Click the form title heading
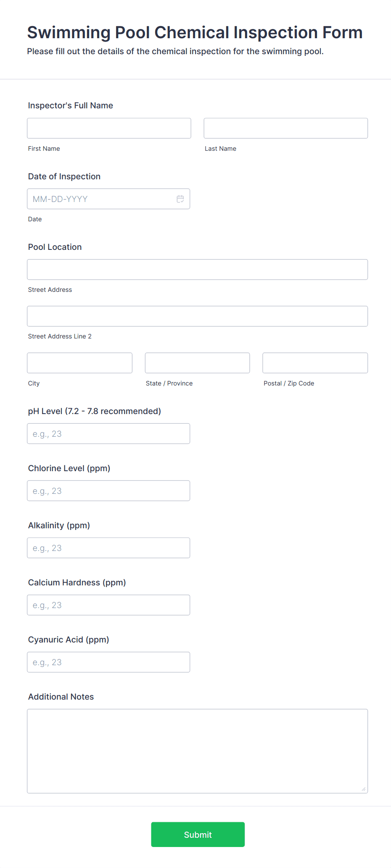391x868 pixels. click(x=195, y=33)
